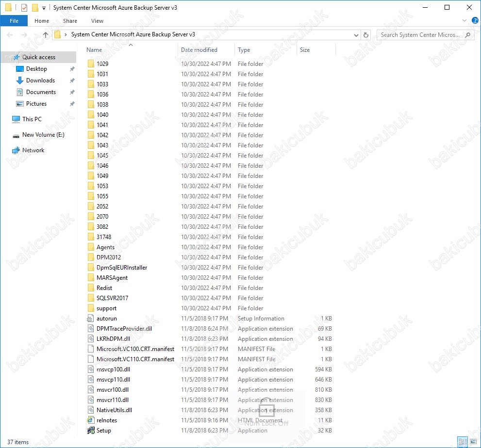481x448 pixels.
Task: Sort by the Date modified column header
Action: [199, 50]
